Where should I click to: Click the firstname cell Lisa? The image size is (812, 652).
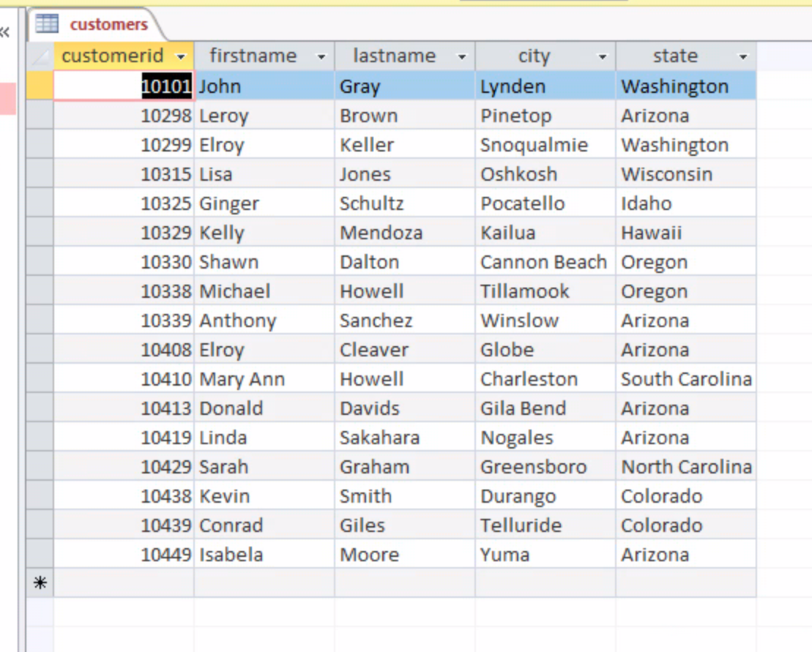[x=264, y=173]
